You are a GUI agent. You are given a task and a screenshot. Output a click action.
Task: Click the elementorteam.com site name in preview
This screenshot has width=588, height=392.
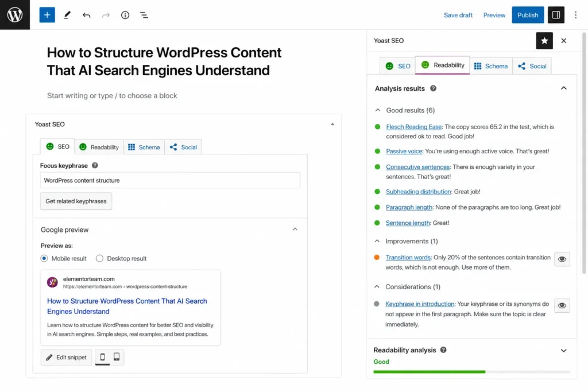point(88,279)
